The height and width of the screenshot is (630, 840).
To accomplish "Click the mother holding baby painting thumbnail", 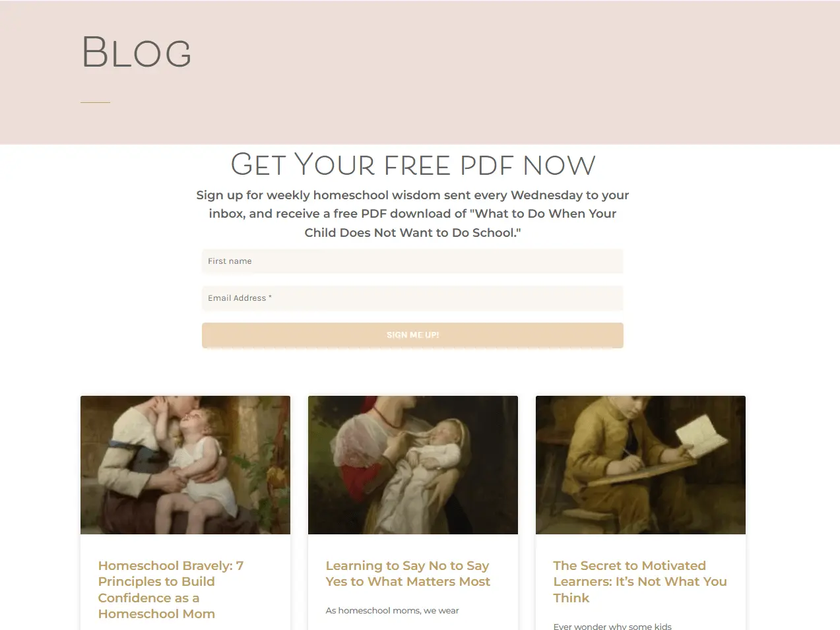I will (x=413, y=465).
